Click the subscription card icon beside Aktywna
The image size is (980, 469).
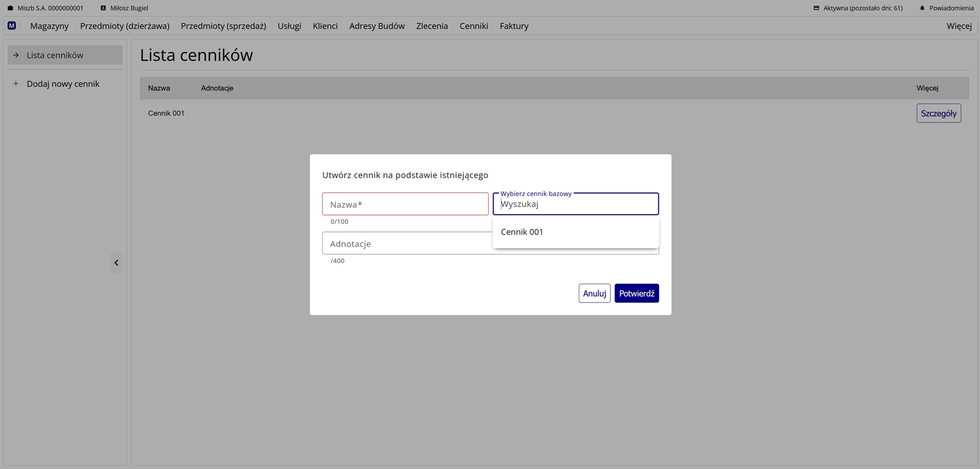tap(816, 8)
